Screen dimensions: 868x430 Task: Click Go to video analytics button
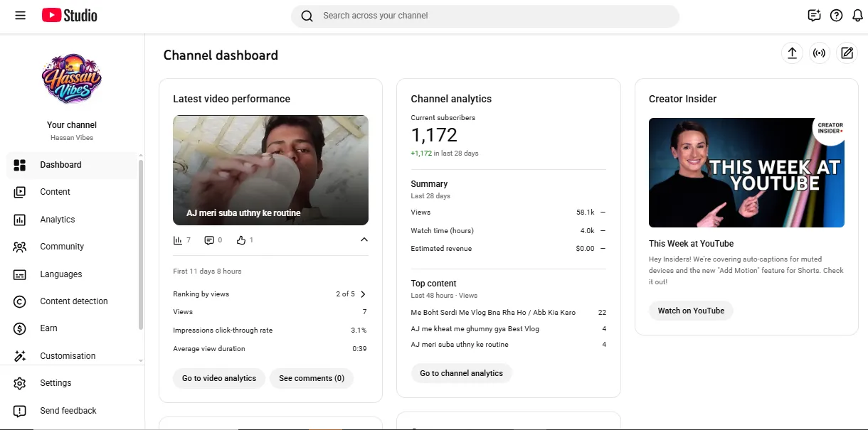[219, 378]
